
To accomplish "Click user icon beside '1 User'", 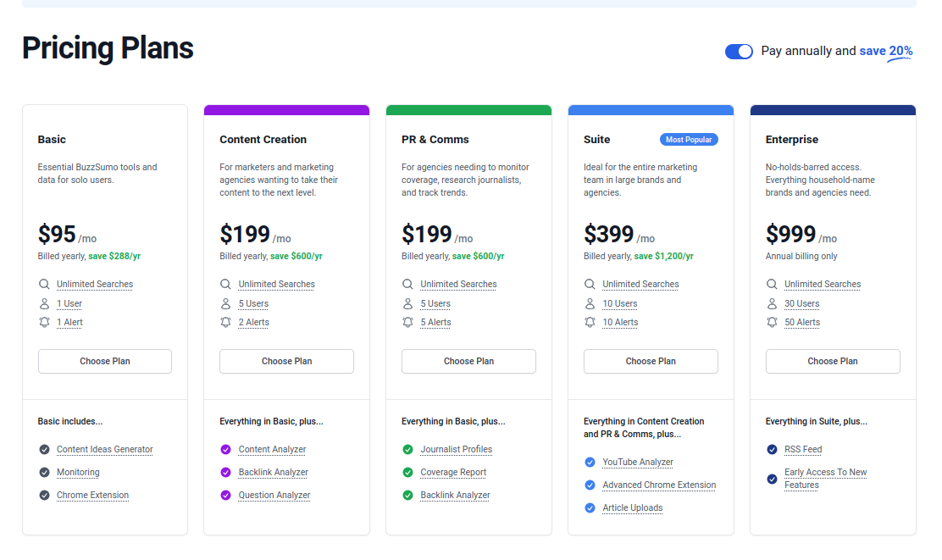I will (44, 303).
